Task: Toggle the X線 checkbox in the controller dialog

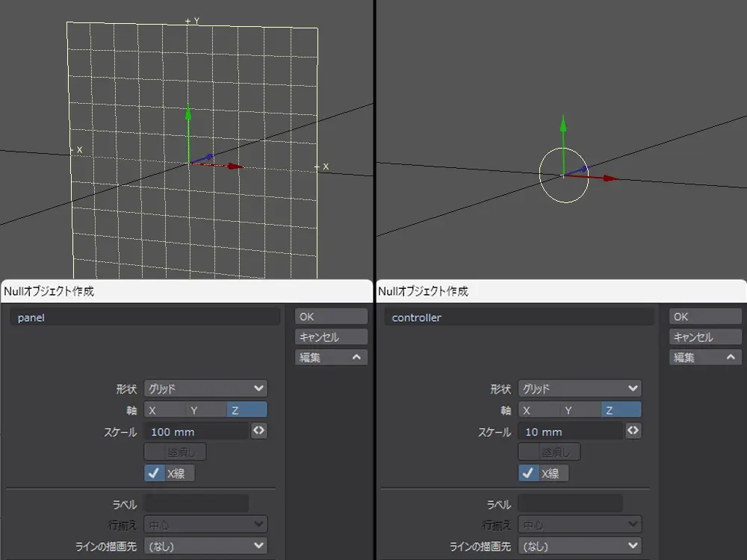Action: pyautogui.click(x=528, y=473)
